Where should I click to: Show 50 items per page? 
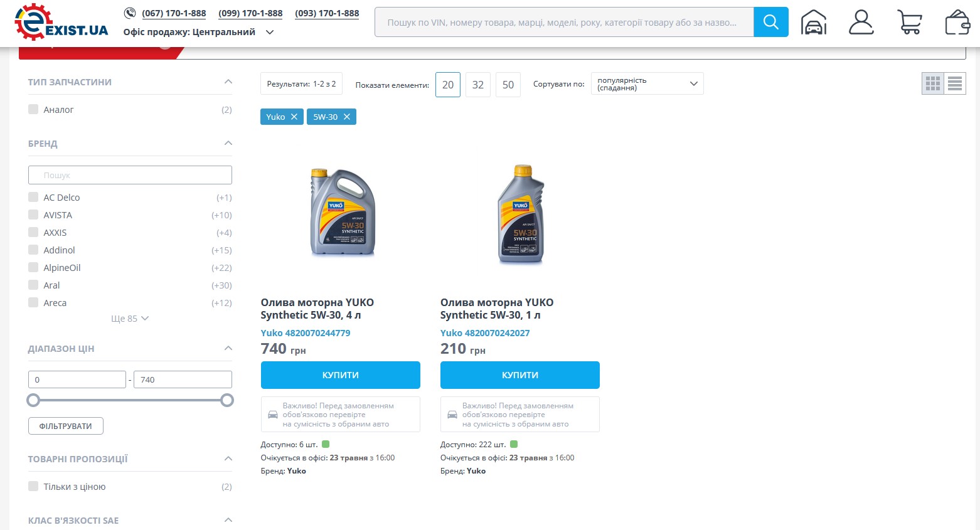coord(508,85)
